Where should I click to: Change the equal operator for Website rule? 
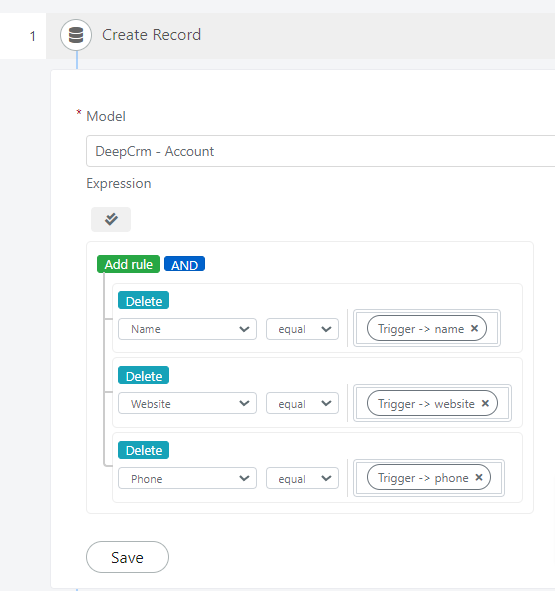coord(302,403)
